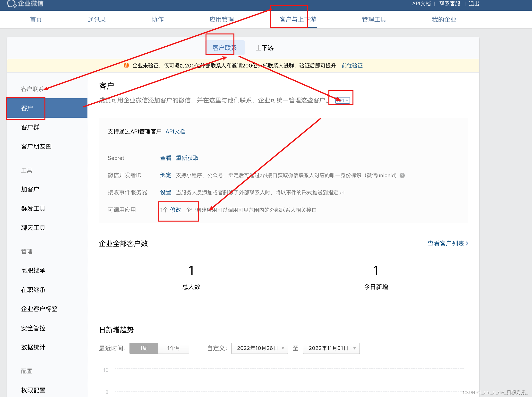
Task: Click 设置 for event receiving server
Action: (x=165, y=193)
